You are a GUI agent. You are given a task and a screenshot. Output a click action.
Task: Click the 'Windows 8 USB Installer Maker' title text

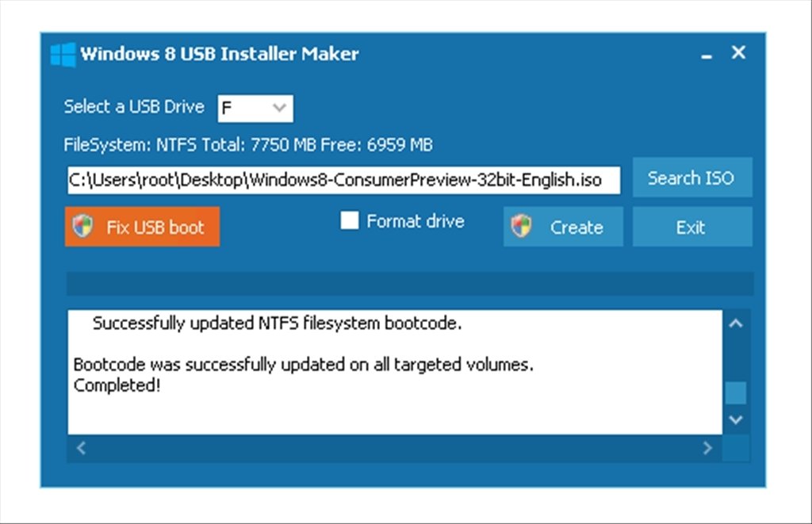pos(220,54)
